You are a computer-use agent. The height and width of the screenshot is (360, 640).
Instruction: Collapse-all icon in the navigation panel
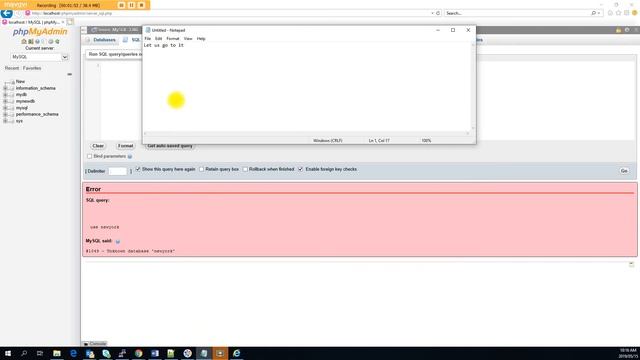pyautogui.click(x=69, y=74)
